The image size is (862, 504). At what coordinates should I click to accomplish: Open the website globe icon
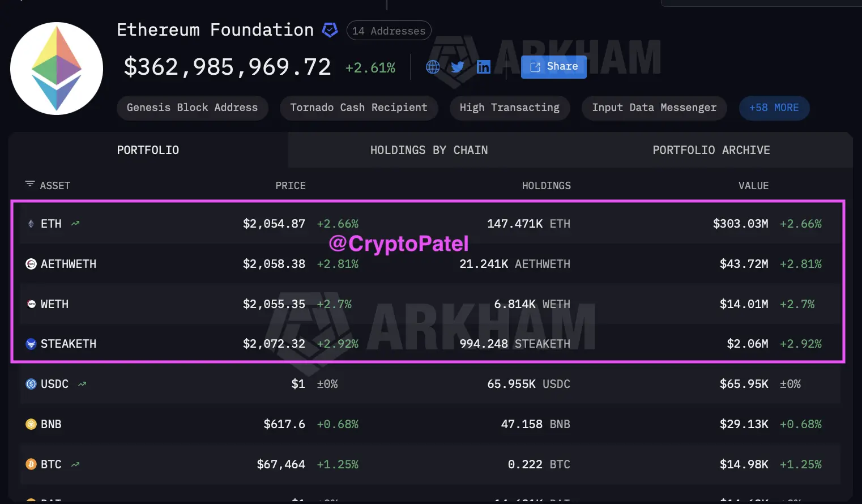tap(433, 67)
